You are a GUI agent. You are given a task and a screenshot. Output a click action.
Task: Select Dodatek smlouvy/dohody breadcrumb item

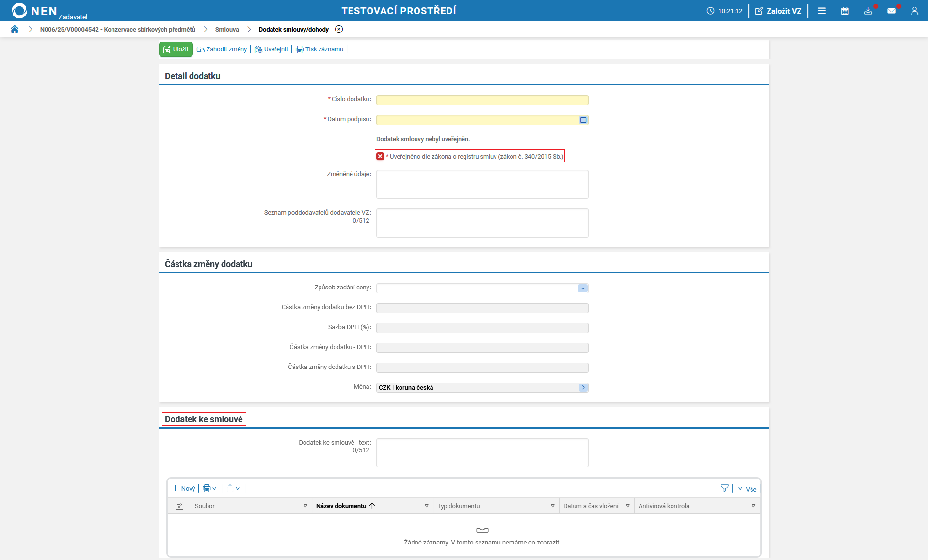294,29
